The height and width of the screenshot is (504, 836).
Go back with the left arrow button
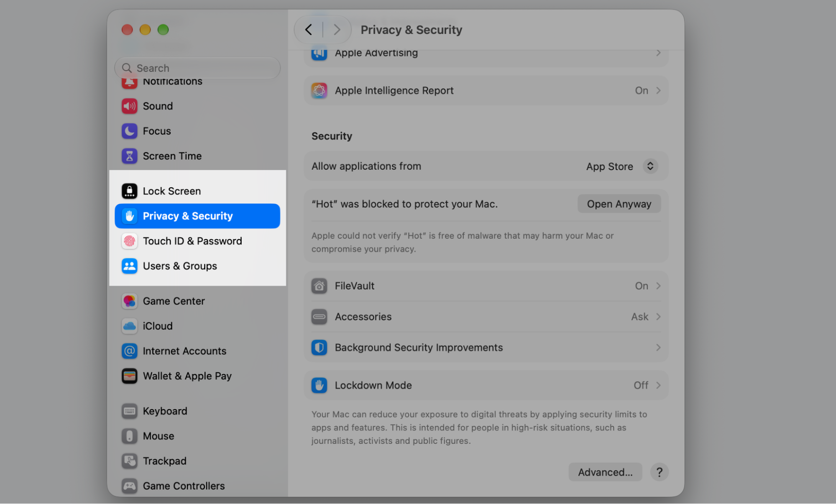(x=309, y=30)
